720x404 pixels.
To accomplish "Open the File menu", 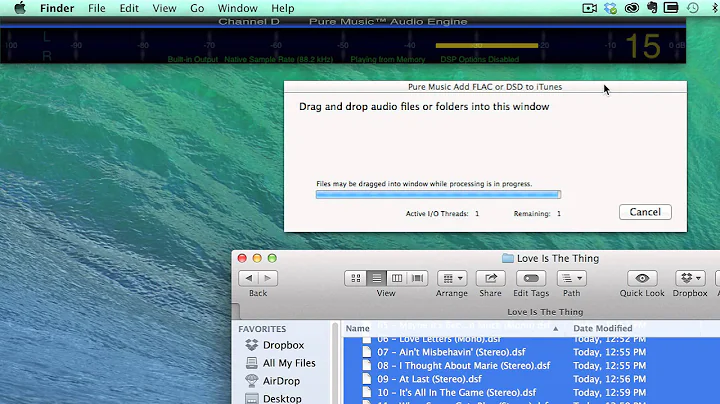I will point(96,8).
